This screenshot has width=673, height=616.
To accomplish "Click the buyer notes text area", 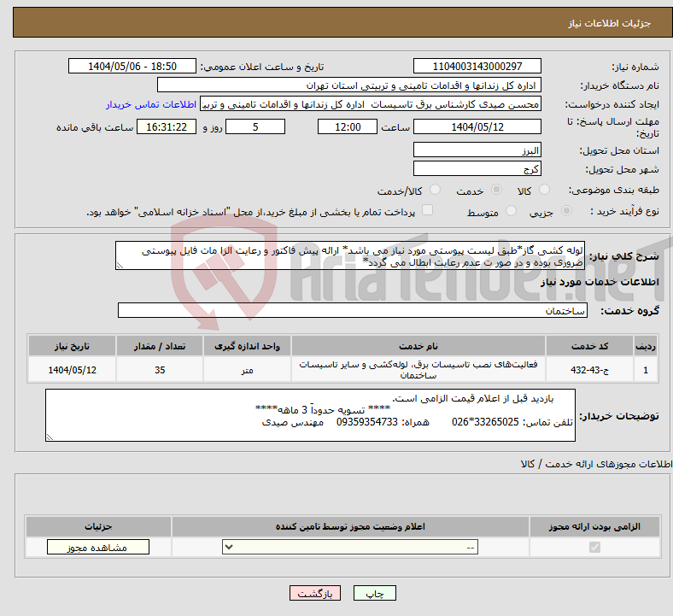I will [310, 415].
